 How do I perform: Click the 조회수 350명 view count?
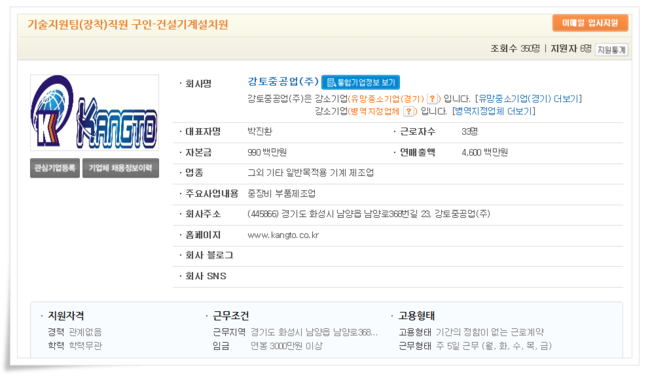point(515,49)
